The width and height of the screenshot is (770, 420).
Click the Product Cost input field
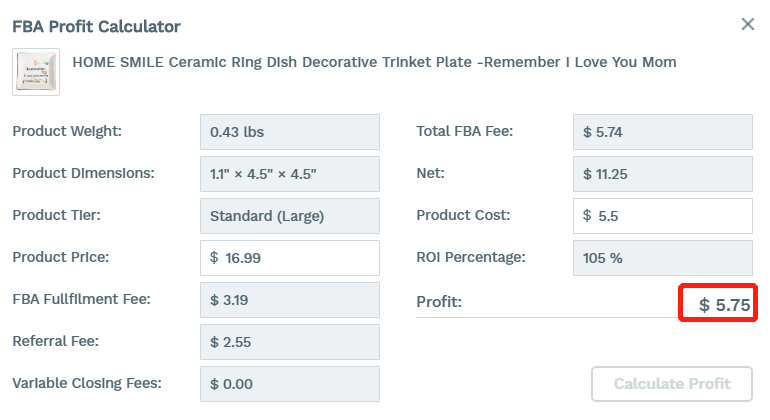(x=662, y=216)
